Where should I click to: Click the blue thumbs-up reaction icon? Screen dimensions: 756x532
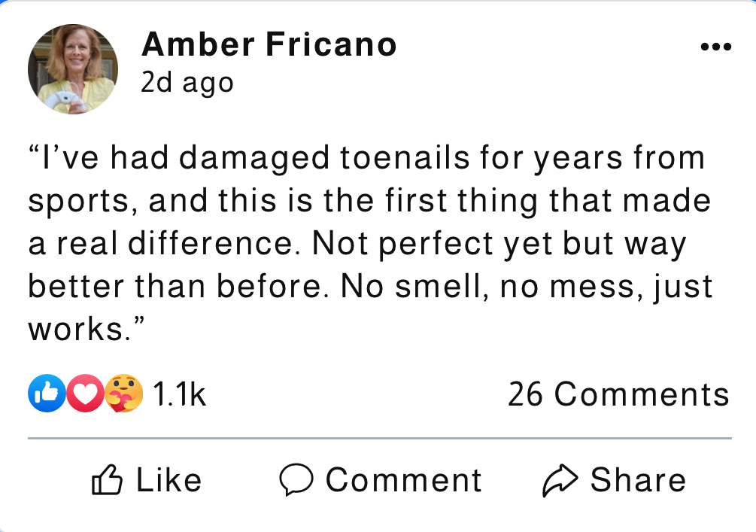pos(47,393)
